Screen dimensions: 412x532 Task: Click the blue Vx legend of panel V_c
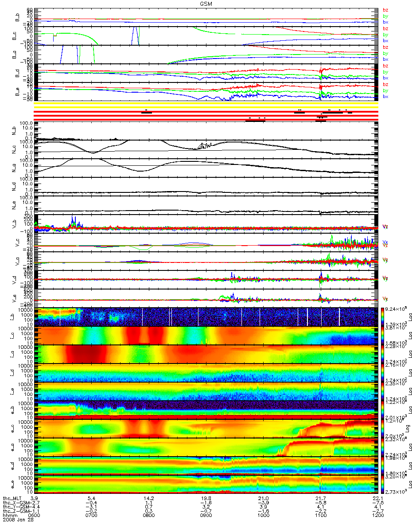[385, 242]
